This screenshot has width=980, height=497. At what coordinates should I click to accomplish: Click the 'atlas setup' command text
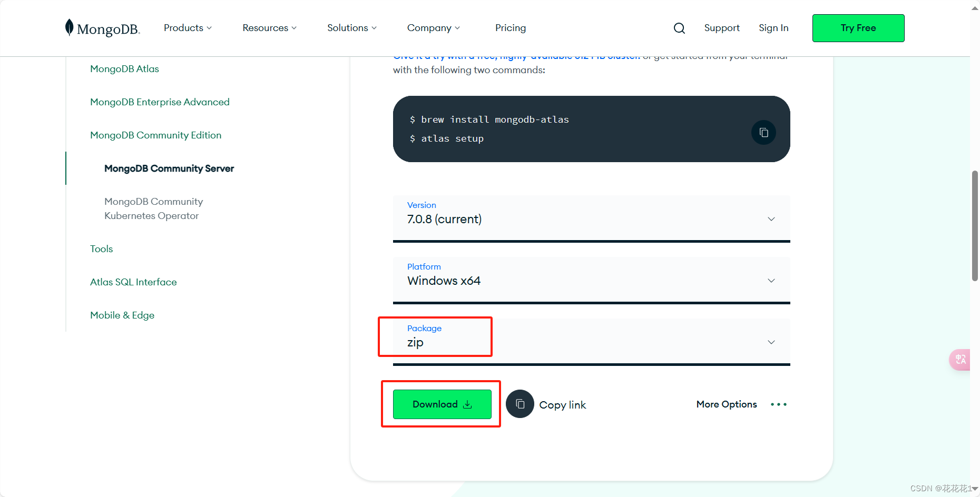tap(452, 138)
